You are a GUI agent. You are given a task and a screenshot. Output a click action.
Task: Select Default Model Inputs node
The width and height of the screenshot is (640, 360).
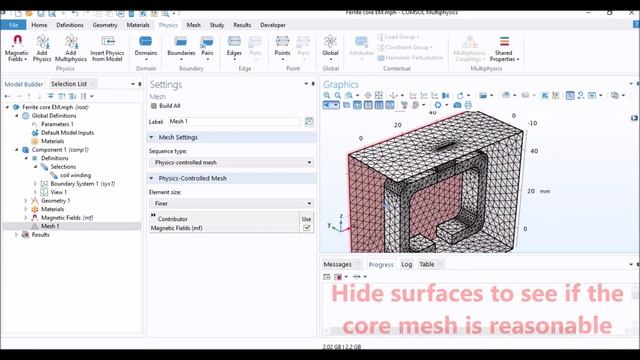(67, 133)
